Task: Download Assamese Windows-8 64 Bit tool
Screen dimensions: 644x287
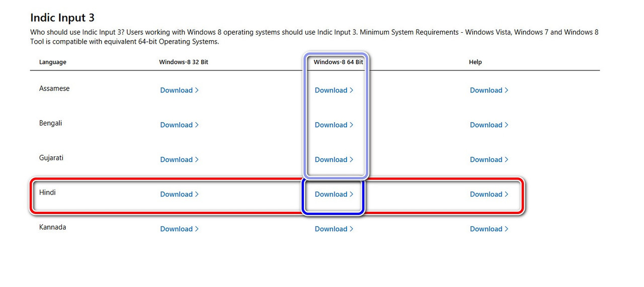Action: (334, 90)
